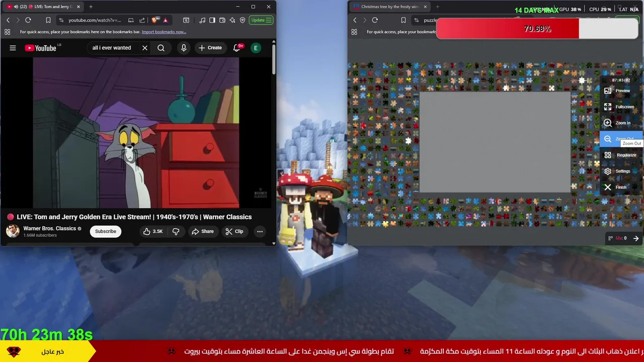Zoom In on the puzzle

click(621, 123)
